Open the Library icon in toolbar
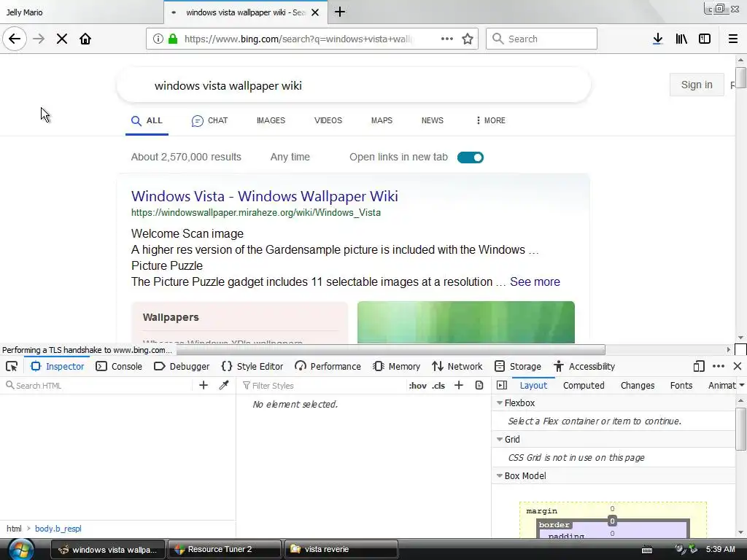 (x=681, y=39)
